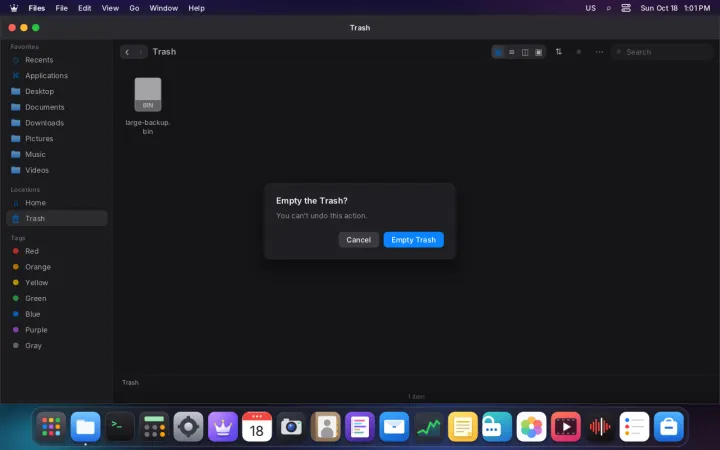Viewport: 720px width, 450px height.
Task: Open the Help menu
Action: pyautogui.click(x=196, y=8)
